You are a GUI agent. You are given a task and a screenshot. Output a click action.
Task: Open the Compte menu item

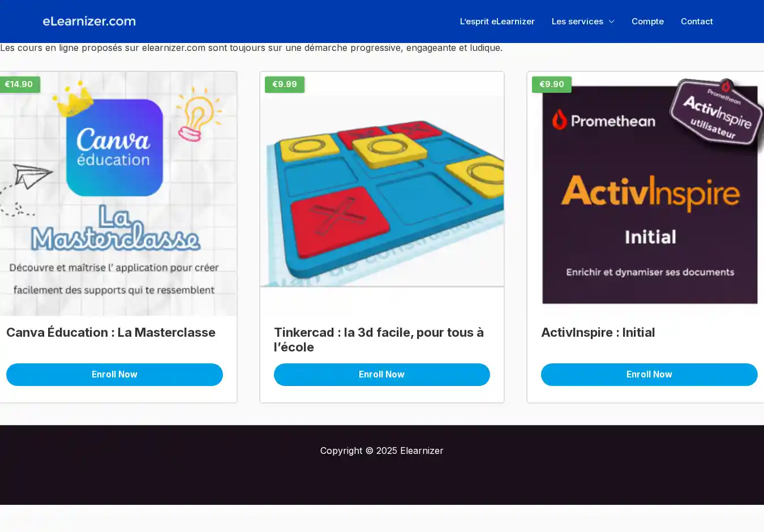pyautogui.click(x=647, y=22)
